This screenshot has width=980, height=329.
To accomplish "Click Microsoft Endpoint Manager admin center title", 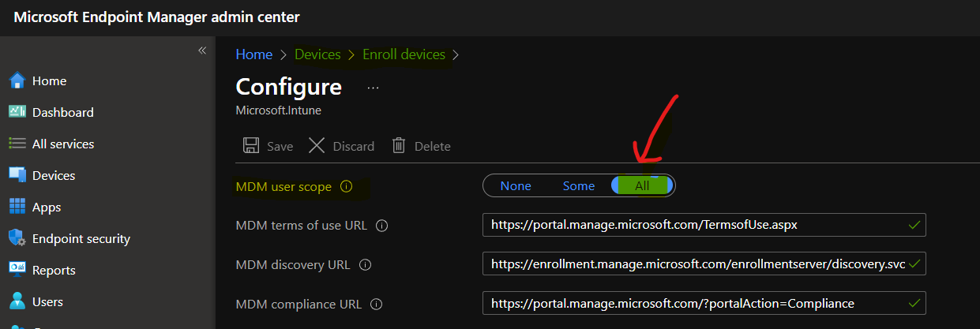I will (x=156, y=17).
